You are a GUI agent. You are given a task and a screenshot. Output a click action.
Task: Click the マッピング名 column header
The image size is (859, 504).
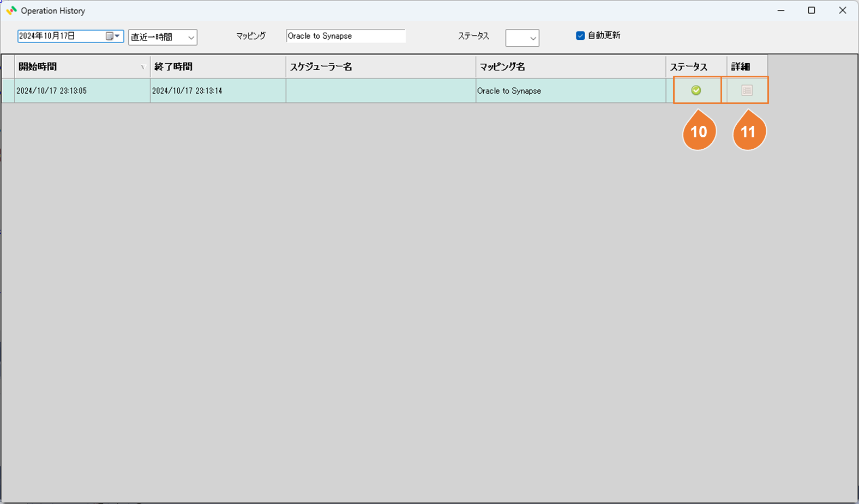pos(570,66)
